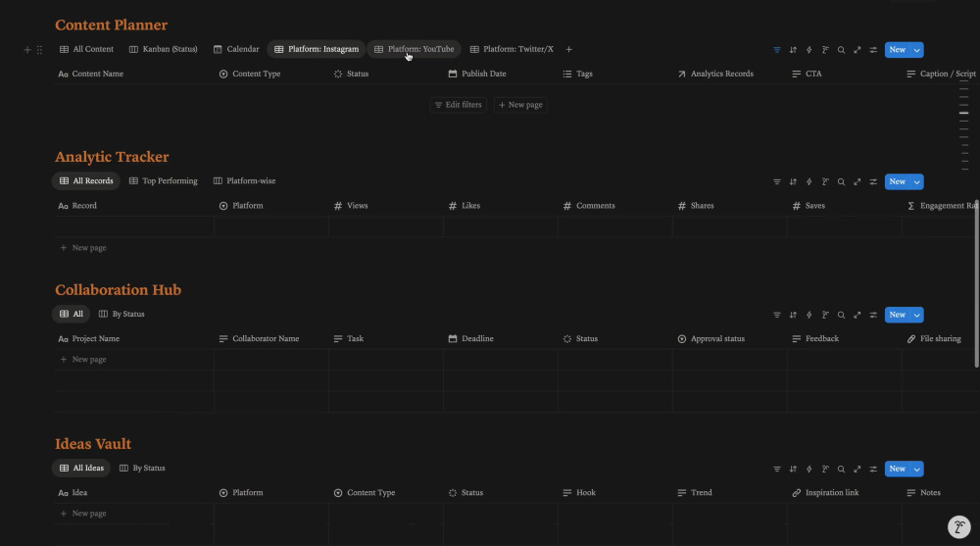Click Edit filters button

coord(458,105)
